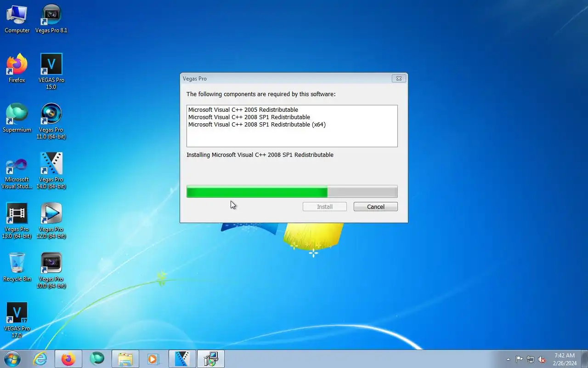Select Microsoft Visual C++ 2005 Redistributable entry

pos(243,109)
